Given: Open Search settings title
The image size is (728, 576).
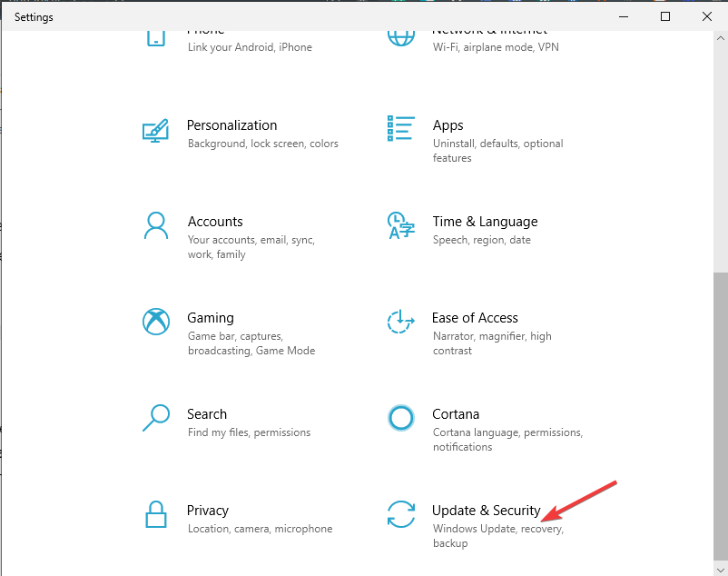Looking at the screenshot, I should 207,414.
